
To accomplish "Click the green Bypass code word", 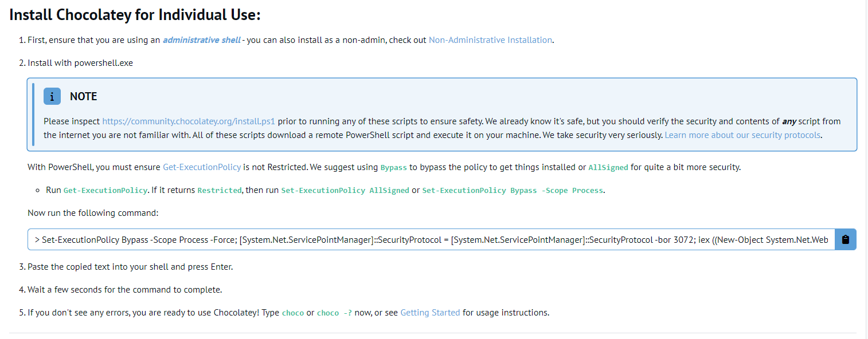I will pos(393,168).
